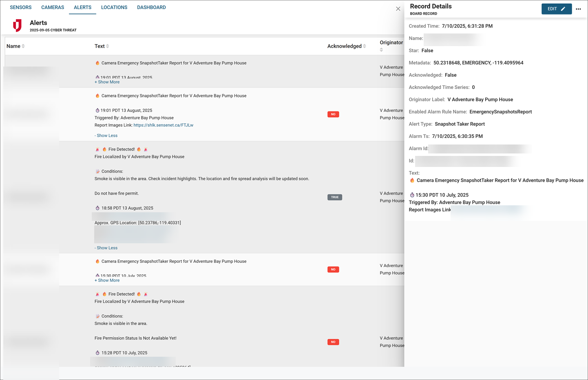The height and width of the screenshot is (380, 588).
Task: Expand Show More on the 15:30 snapshot alert
Action: point(107,280)
